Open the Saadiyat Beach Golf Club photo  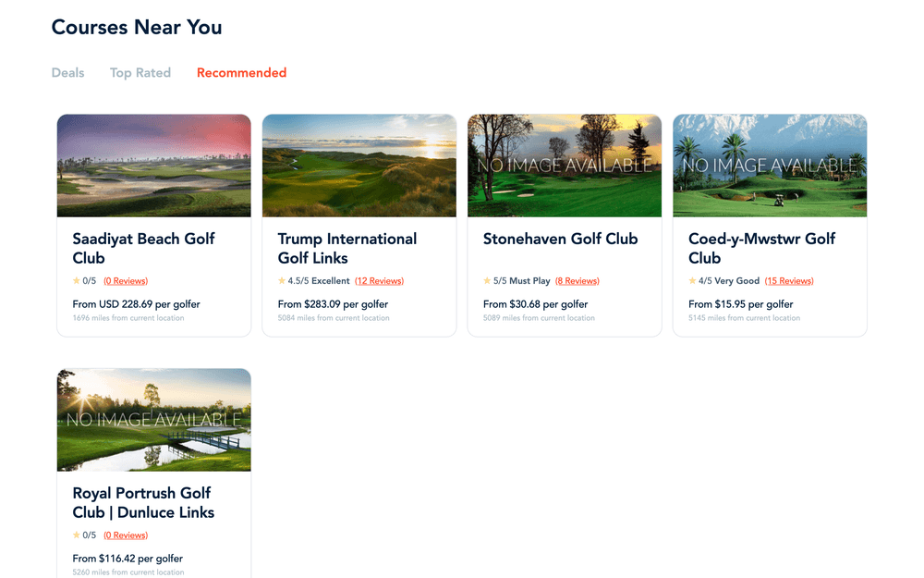[x=153, y=166]
